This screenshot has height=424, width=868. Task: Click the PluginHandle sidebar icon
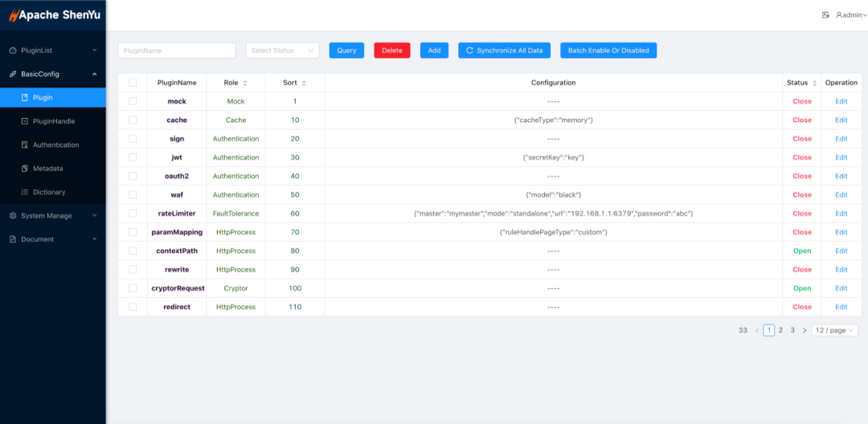[x=25, y=121]
